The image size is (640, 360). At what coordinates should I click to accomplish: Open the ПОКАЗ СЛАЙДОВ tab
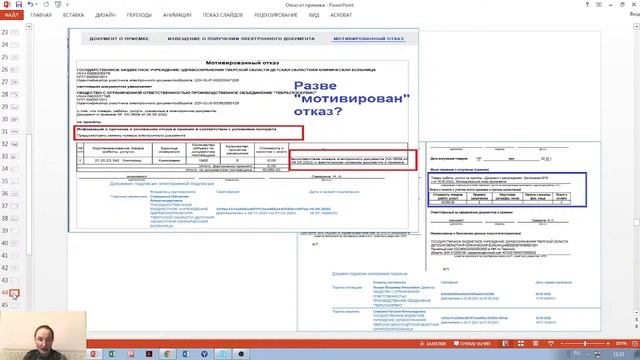(223, 15)
